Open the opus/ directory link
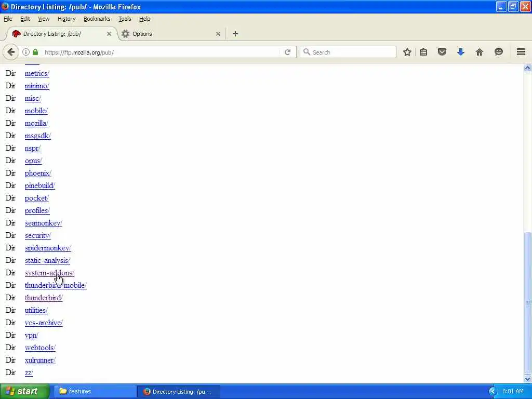The width and height of the screenshot is (532, 399). click(x=33, y=161)
